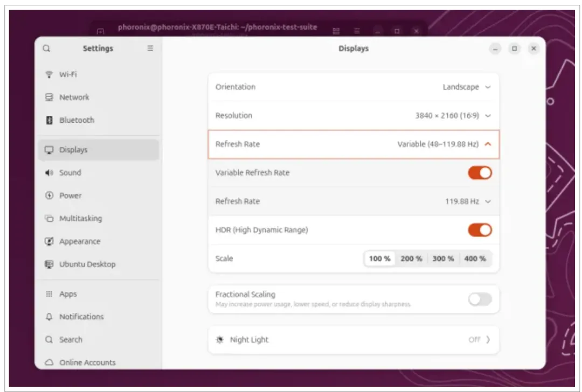Choose the 400 % scale option
Viewport: 582px width, 392px height.
(x=475, y=258)
